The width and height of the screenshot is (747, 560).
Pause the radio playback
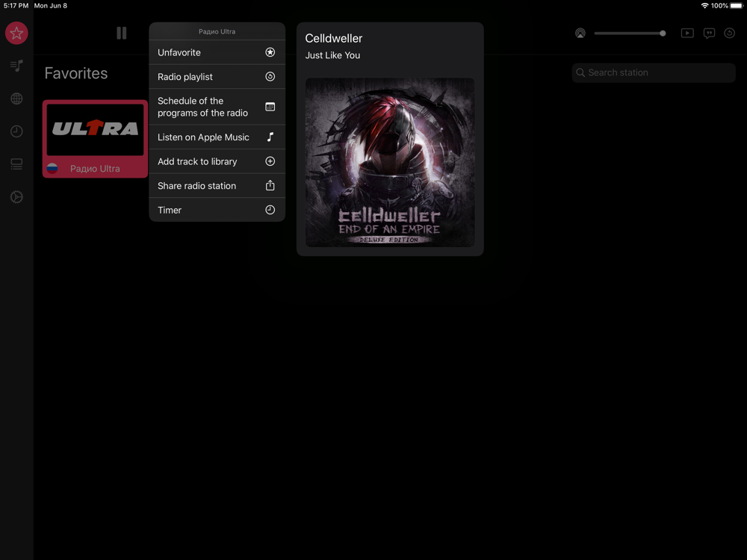pyautogui.click(x=122, y=33)
